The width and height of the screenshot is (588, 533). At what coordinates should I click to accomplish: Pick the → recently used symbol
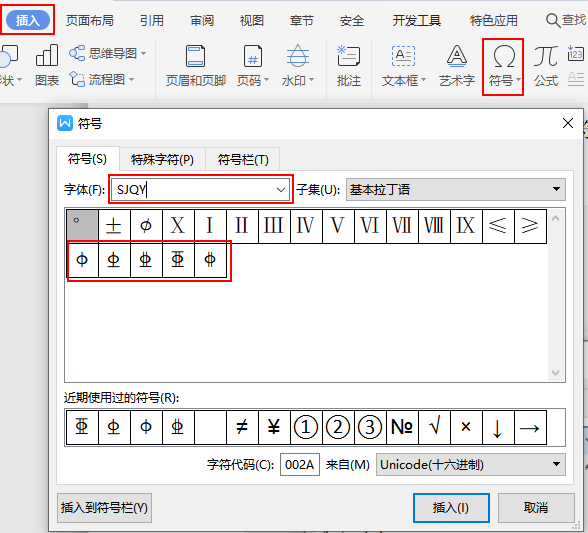tap(530, 427)
